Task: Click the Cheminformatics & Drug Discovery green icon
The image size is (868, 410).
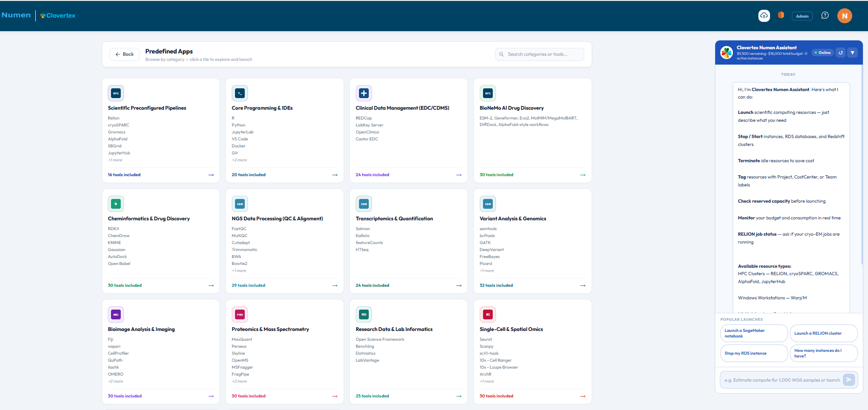Action: 116,204
